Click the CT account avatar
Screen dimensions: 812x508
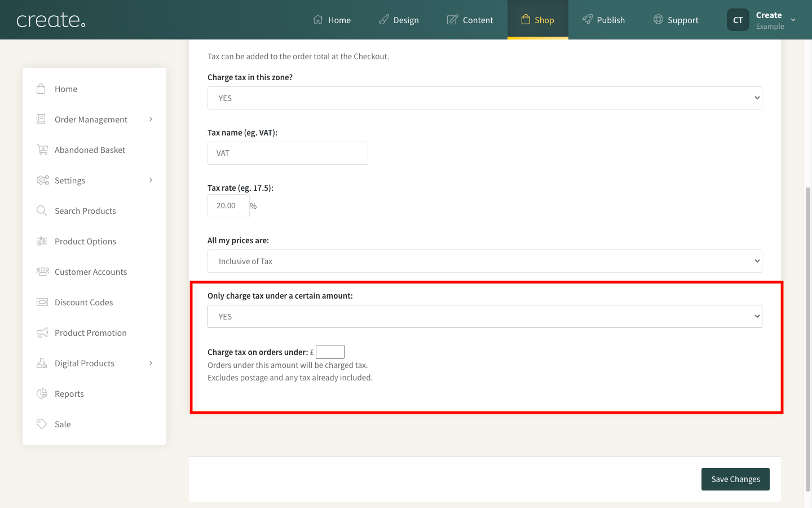pos(738,20)
